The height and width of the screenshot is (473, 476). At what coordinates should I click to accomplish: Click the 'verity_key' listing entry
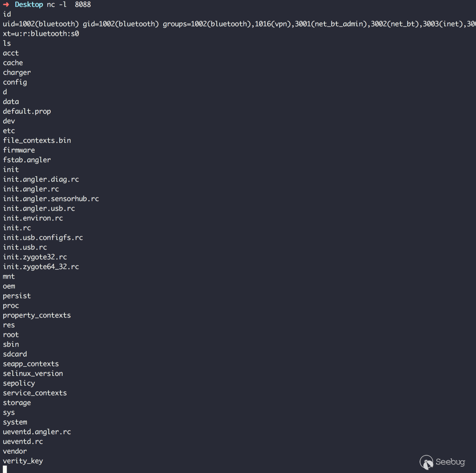click(23, 461)
